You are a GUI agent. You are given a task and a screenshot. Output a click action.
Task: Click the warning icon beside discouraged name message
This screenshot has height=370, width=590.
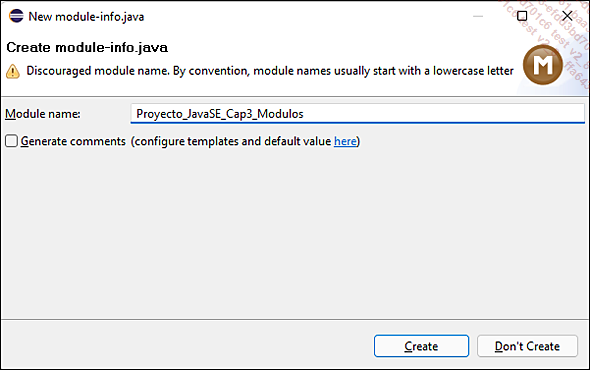(13, 71)
